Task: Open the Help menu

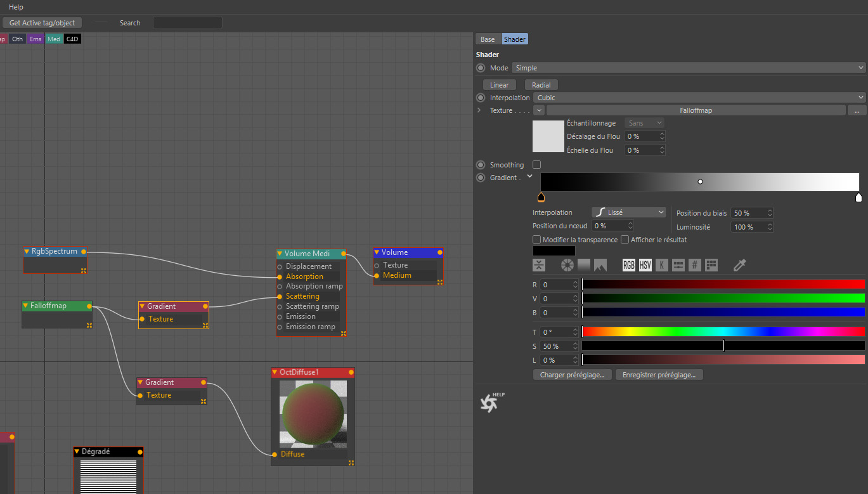Action: [16, 7]
